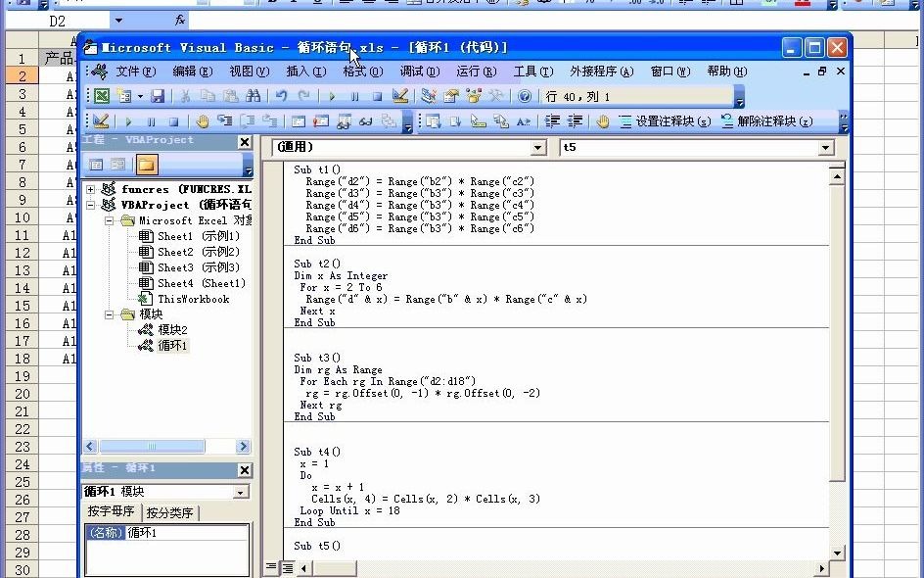
Task: Click the Reset icon to stop the macro
Action: point(376,95)
